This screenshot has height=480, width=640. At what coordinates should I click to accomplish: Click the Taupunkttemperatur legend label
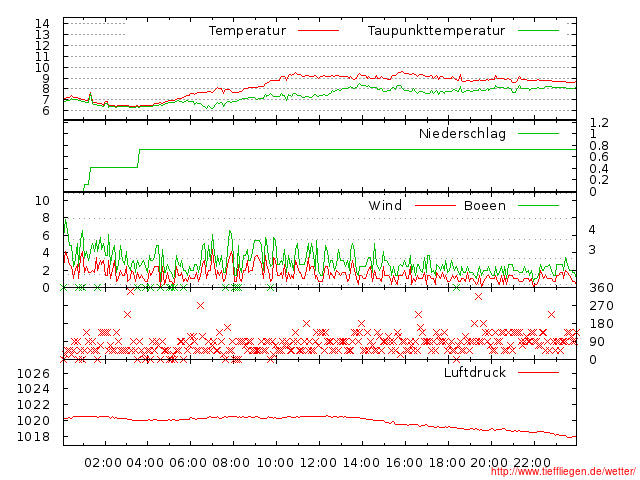(x=436, y=31)
